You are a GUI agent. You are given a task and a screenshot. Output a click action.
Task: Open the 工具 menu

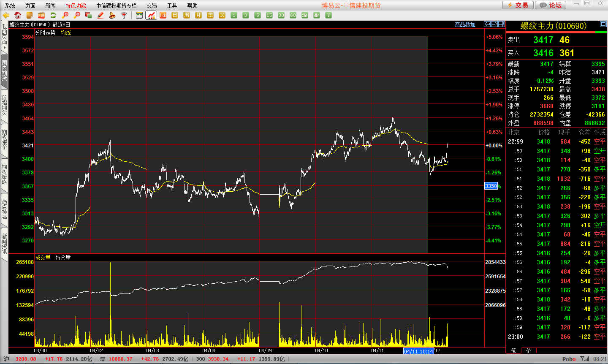click(172, 5)
